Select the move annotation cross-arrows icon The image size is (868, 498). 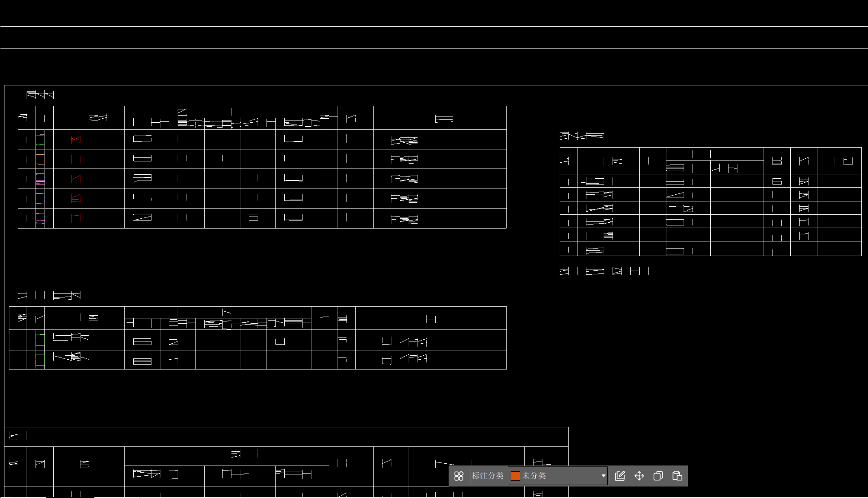[639, 476]
